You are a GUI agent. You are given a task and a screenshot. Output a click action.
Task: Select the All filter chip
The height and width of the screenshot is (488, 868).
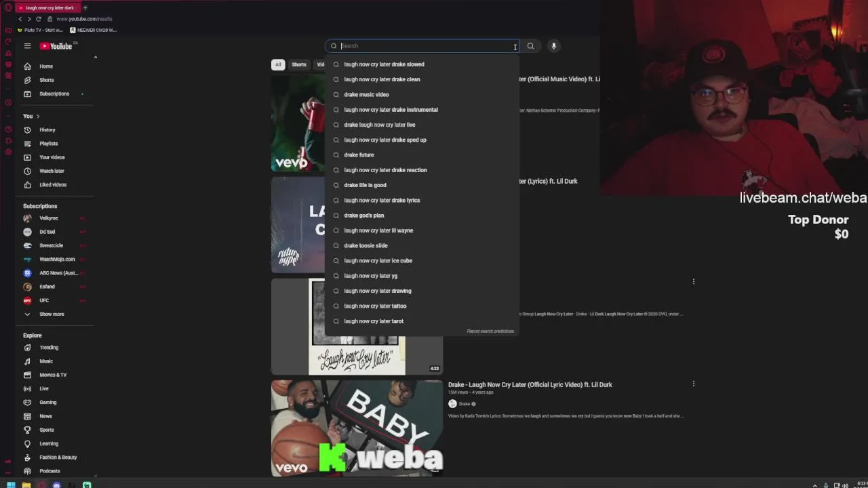tap(278, 64)
